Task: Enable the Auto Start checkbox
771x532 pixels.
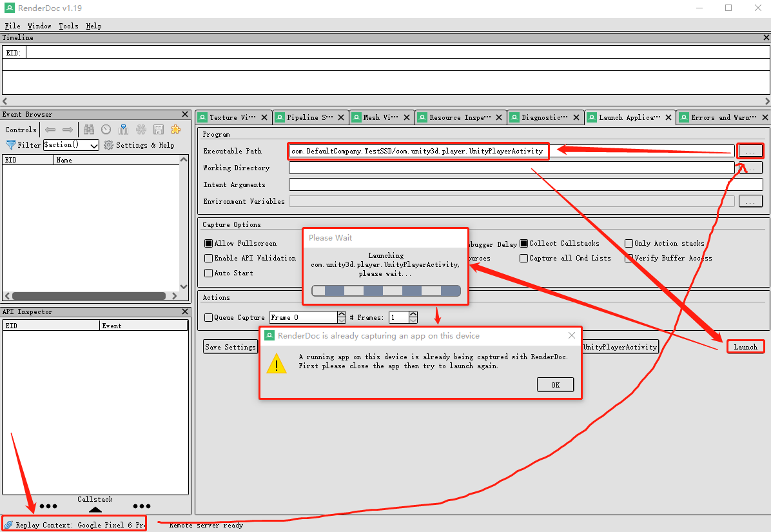Action: tap(208, 272)
